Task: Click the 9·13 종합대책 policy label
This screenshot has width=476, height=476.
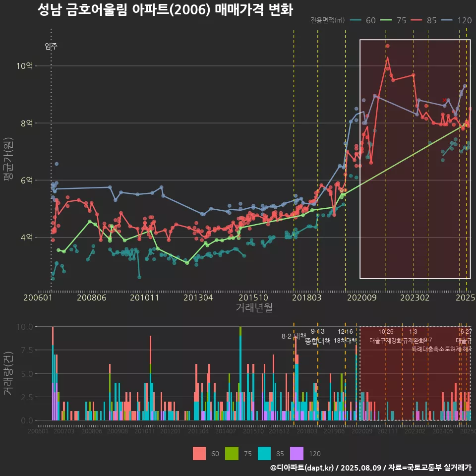Action: (317, 336)
